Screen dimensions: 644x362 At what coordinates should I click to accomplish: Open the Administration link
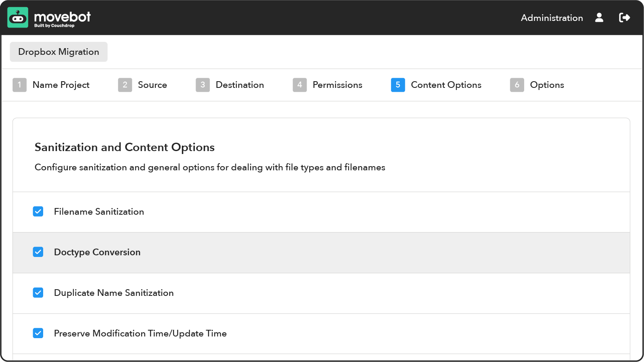[551, 18]
